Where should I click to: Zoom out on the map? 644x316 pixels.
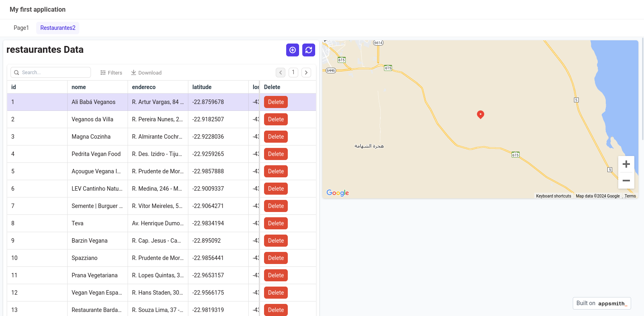pos(626,181)
